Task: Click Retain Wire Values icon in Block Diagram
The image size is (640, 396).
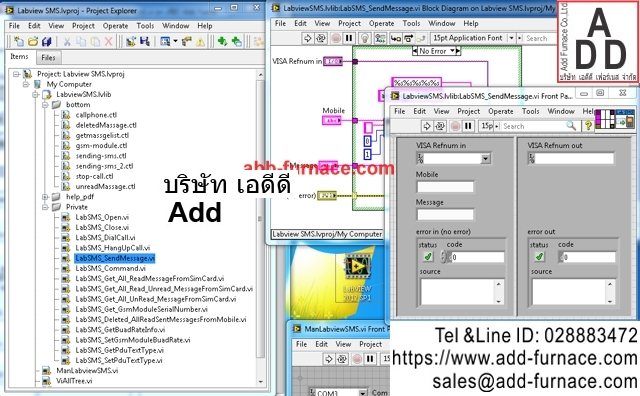Action: tap(380, 38)
